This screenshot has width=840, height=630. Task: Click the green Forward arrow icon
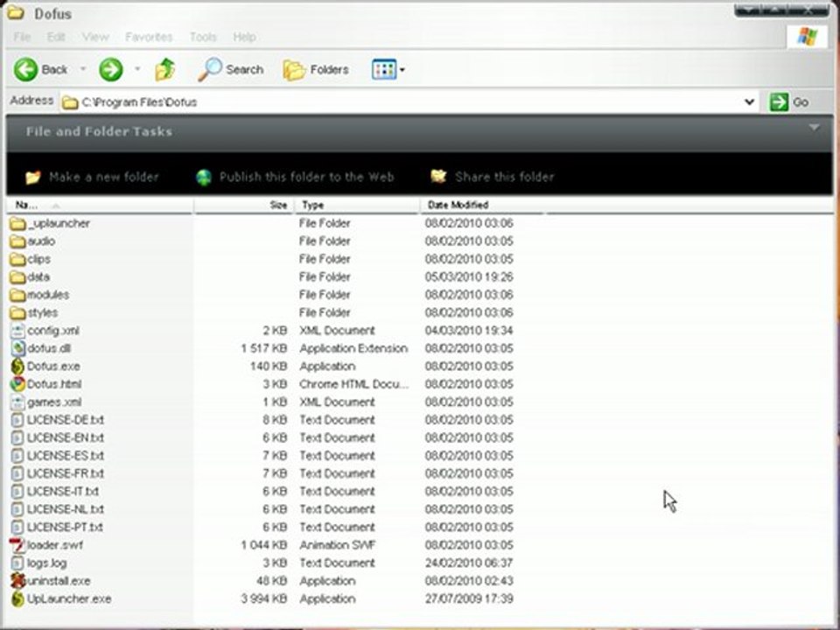[x=111, y=70]
